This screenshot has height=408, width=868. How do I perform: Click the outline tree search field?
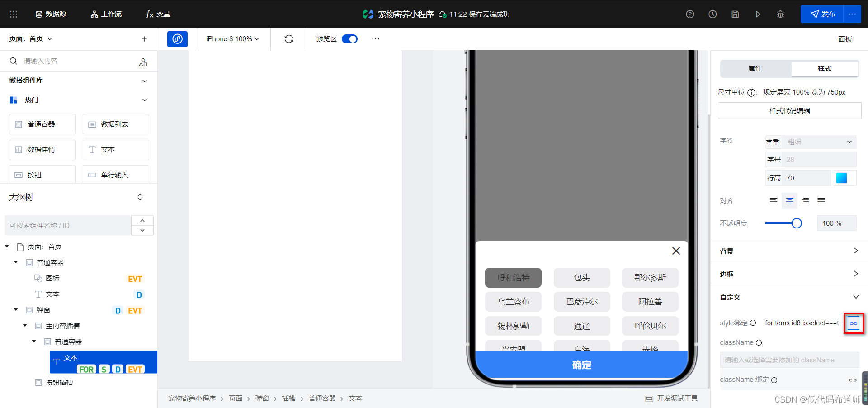[68, 225]
